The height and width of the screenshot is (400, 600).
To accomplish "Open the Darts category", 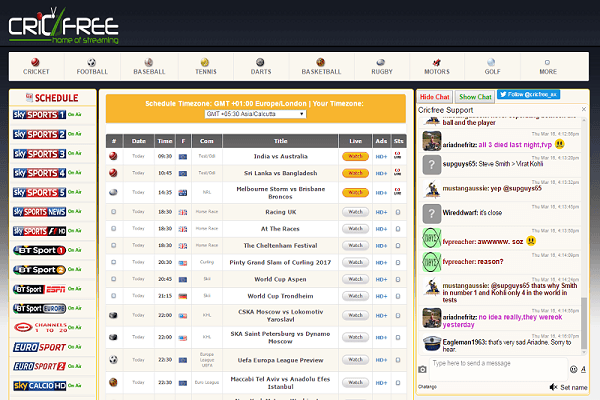I will click(x=261, y=66).
